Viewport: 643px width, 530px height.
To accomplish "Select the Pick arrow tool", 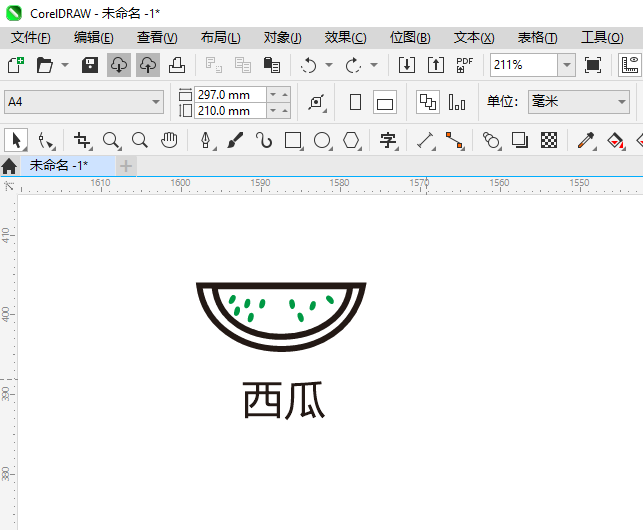I will click(x=16, y=141).
